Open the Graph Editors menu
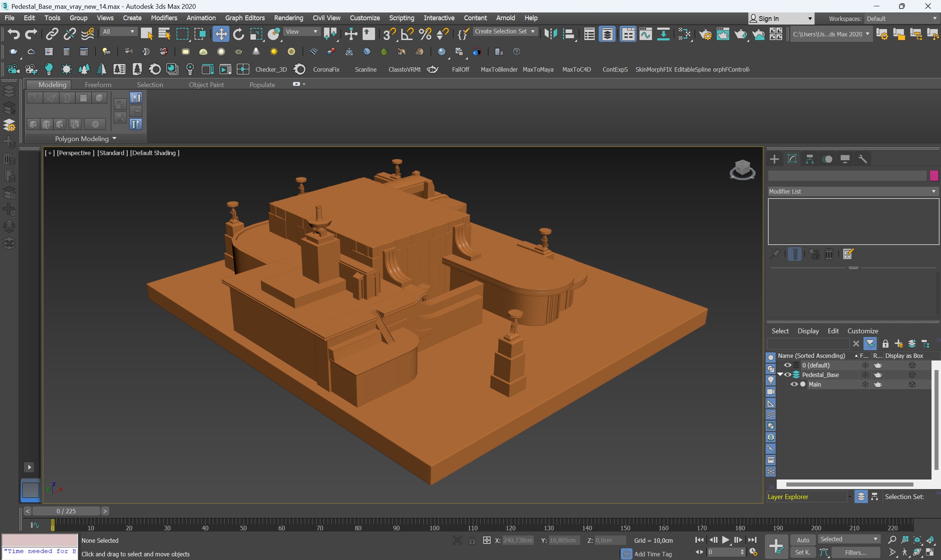941x560 pixels. click(245, 18)
